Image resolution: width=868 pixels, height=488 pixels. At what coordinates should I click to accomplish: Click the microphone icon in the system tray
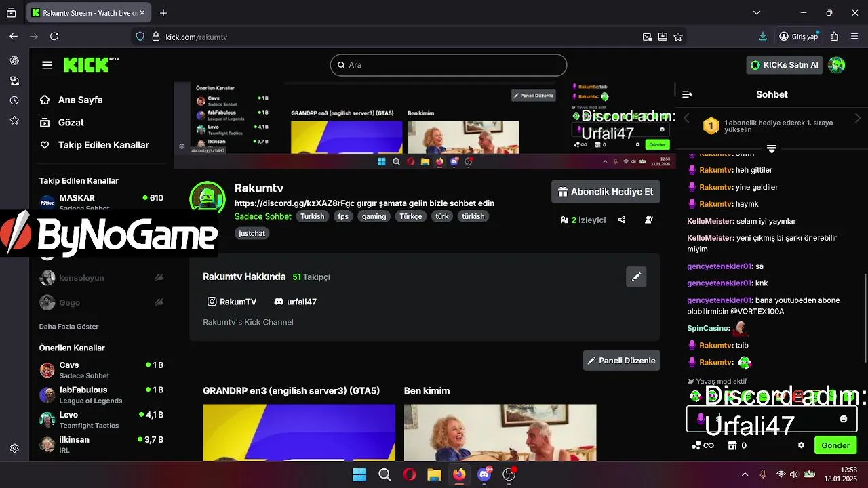(763, 474)
